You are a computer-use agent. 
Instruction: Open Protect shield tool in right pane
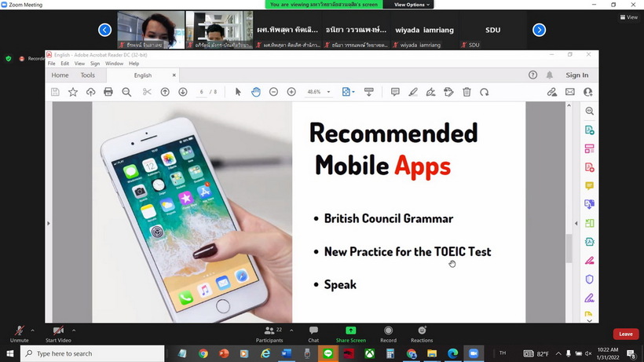pos(589,279)
